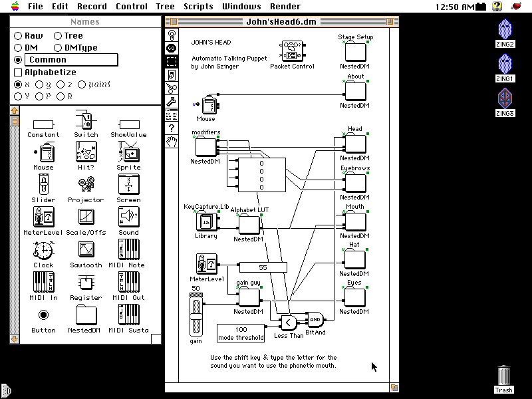This screenshot has width=532, height=399.
Task: Select the Sawtooth module icon
Action: tap(86, 249)
